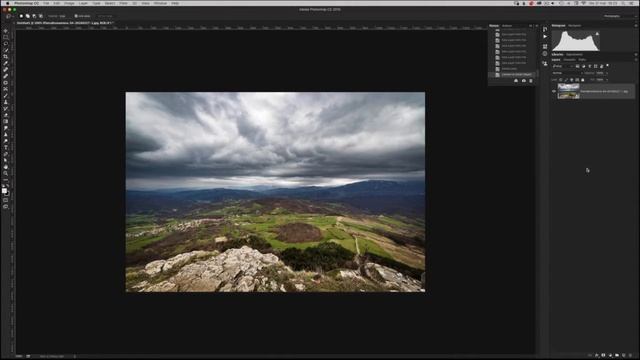Toggle Anti-alias checkbox in options bar
The width and height of the screenshot is (640, 360).
click(x=76, y=16)
